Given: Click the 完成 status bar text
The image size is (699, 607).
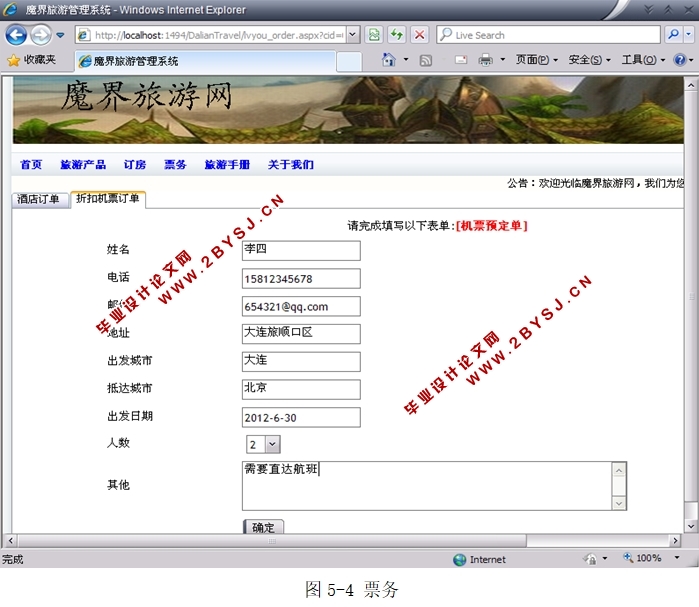Looking at the screenshot, I should [x=12, y=559].
